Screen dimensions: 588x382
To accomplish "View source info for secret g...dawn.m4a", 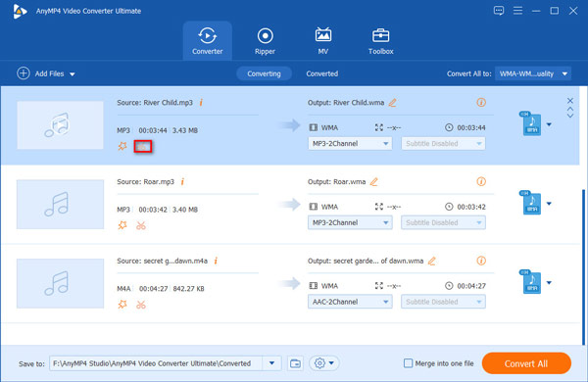I will tap(216, 261).
